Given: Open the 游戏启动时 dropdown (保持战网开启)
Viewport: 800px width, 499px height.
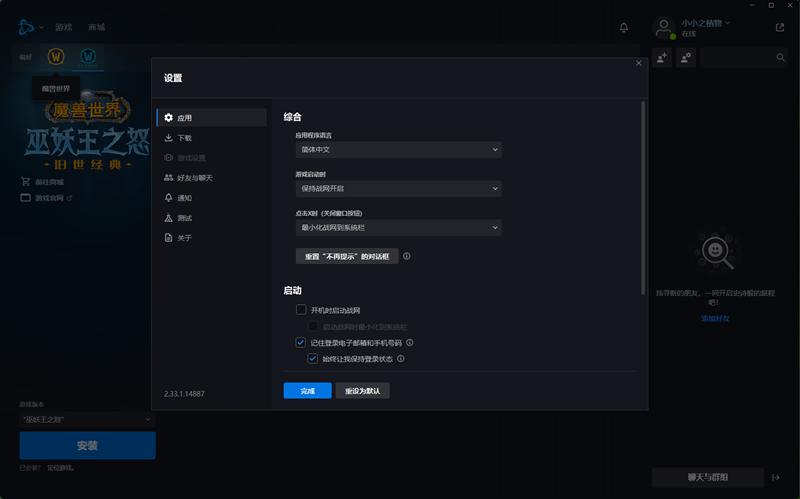Looking at the screenshot, I should pos(398,188).
